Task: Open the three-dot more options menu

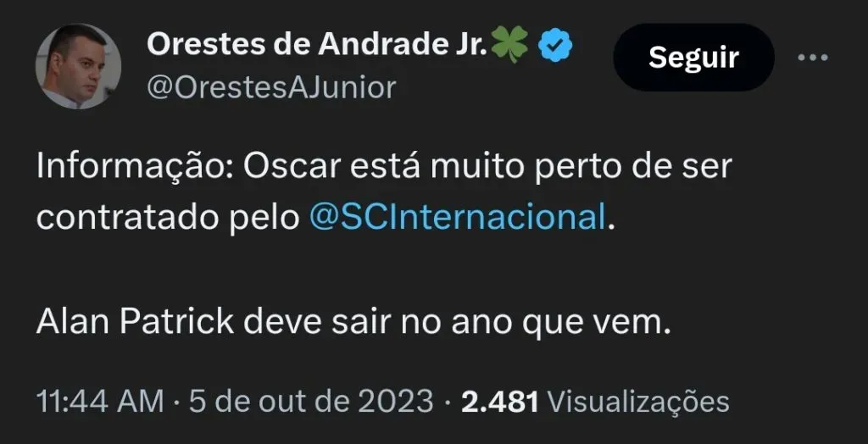Action: click(x=813, y=58)
